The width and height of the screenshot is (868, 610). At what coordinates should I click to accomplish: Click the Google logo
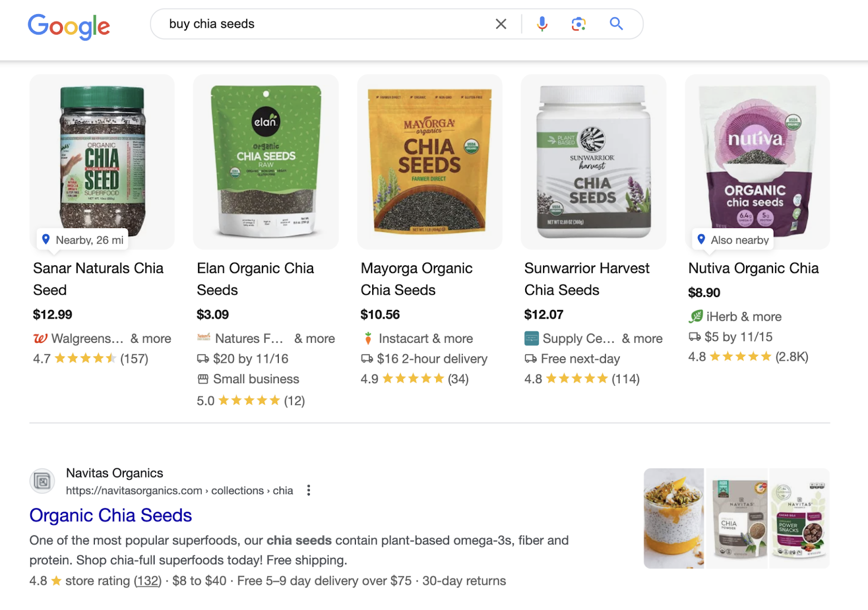69,26
